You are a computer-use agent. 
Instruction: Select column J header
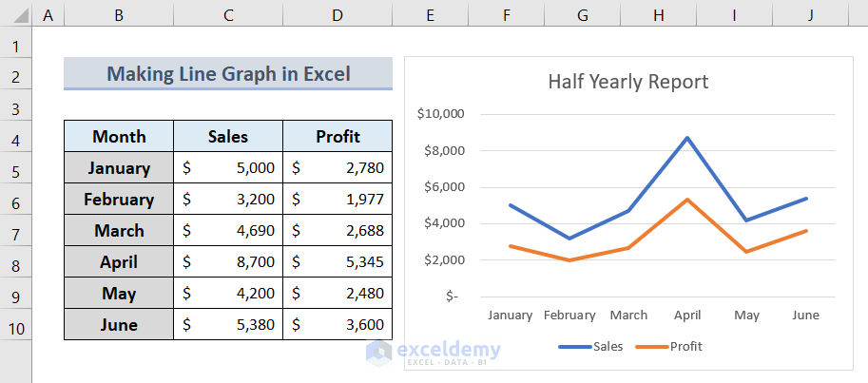(810, 16)
